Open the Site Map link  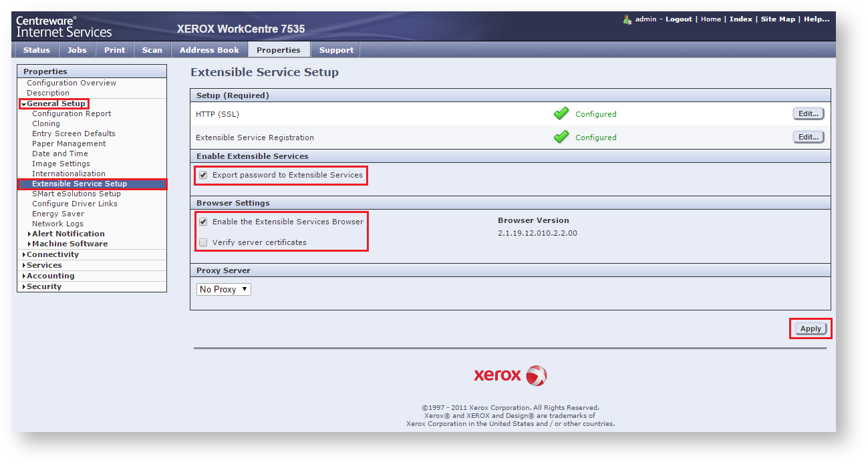point(778,19)
